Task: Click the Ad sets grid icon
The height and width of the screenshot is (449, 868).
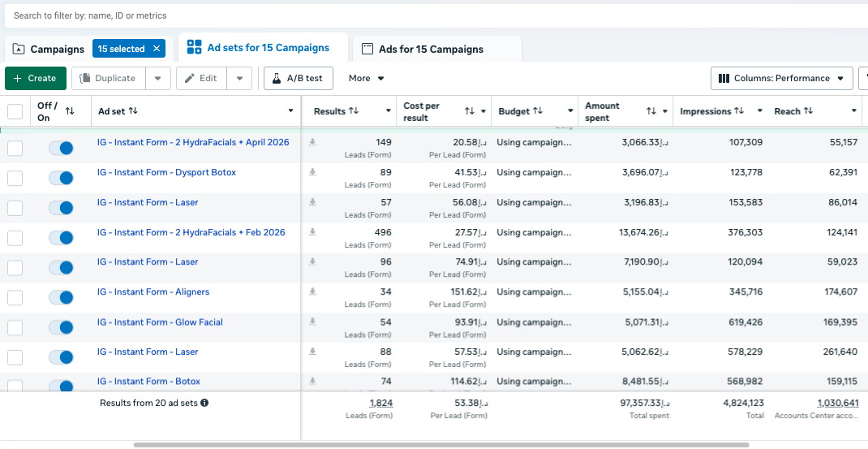Action: pos(195,47)
